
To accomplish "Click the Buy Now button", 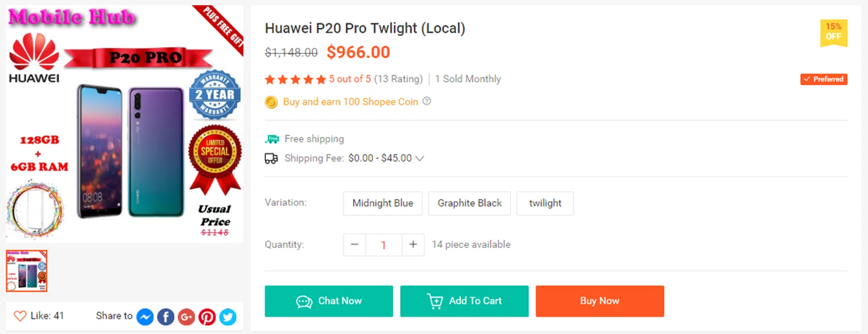I will 599,301.
